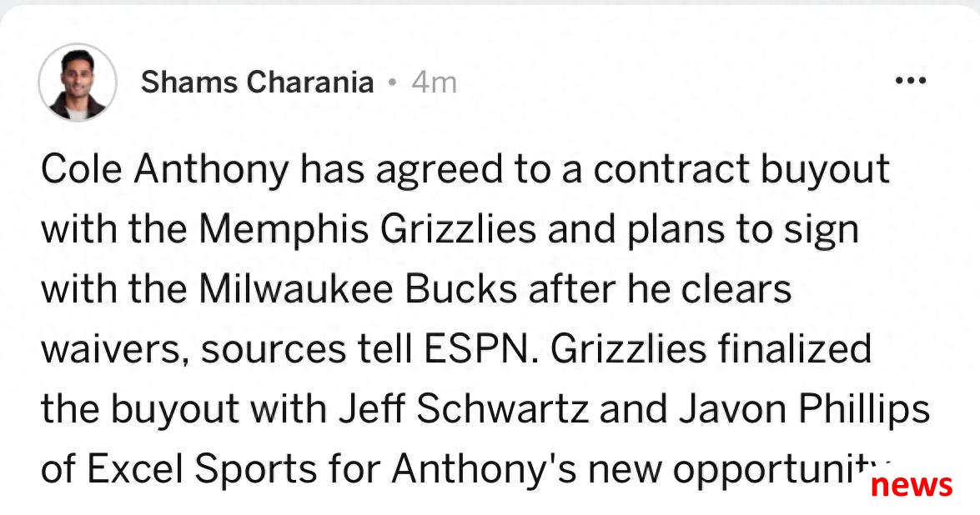
Task: Select the name Javon Phillips in the post
Action: pyautogui.click(x=805, y=409)
